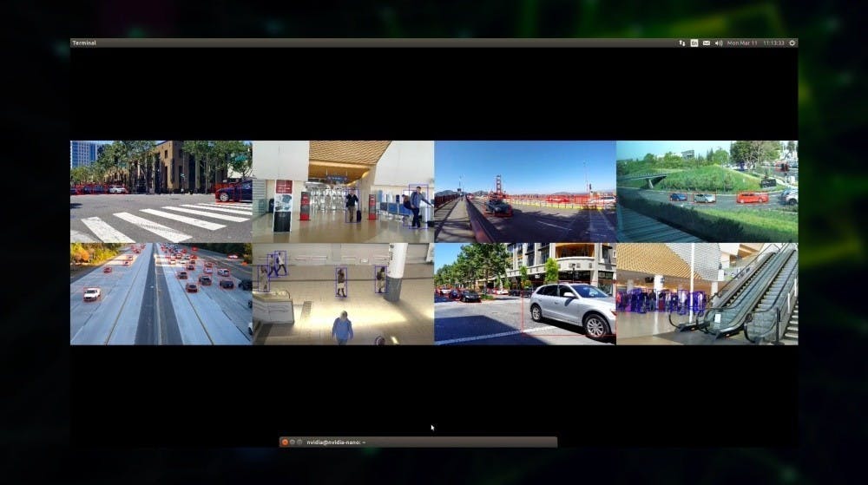This screenshot has height=485, width=868.
Task: Minimize the nvidia@nvidia-nano terminal window
Action: click(x=292, y=442)
